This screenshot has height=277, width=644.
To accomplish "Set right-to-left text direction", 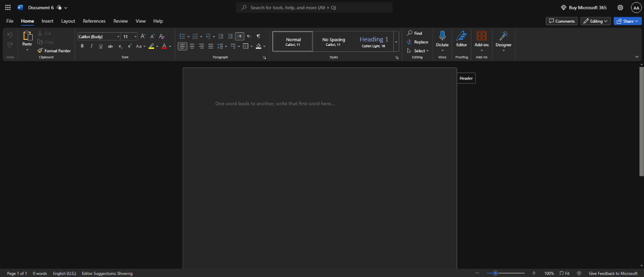I will coord(249,36).
